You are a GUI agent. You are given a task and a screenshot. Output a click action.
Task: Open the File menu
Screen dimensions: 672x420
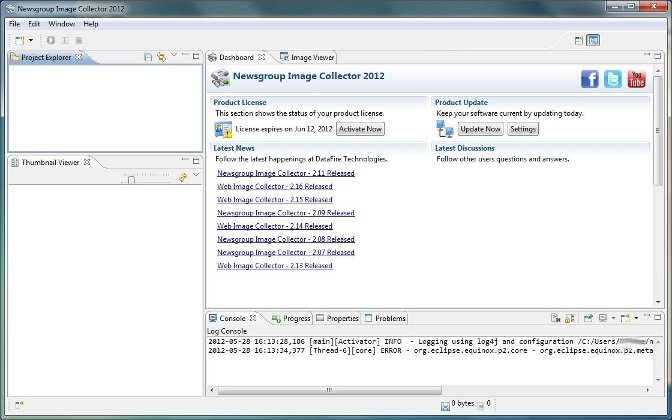tap(14, 24)
